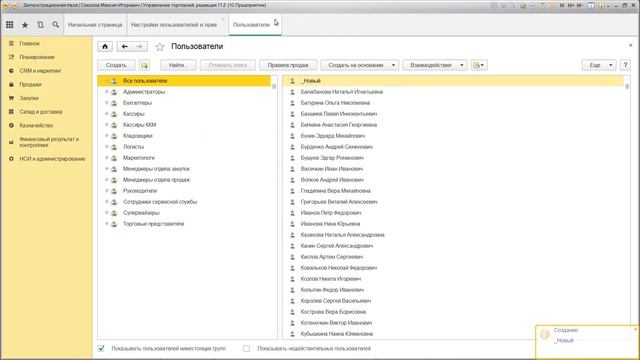This screenshot has height=360, width=640.
Task: Open favorites star in top panel
Action: tap(25, 25)
